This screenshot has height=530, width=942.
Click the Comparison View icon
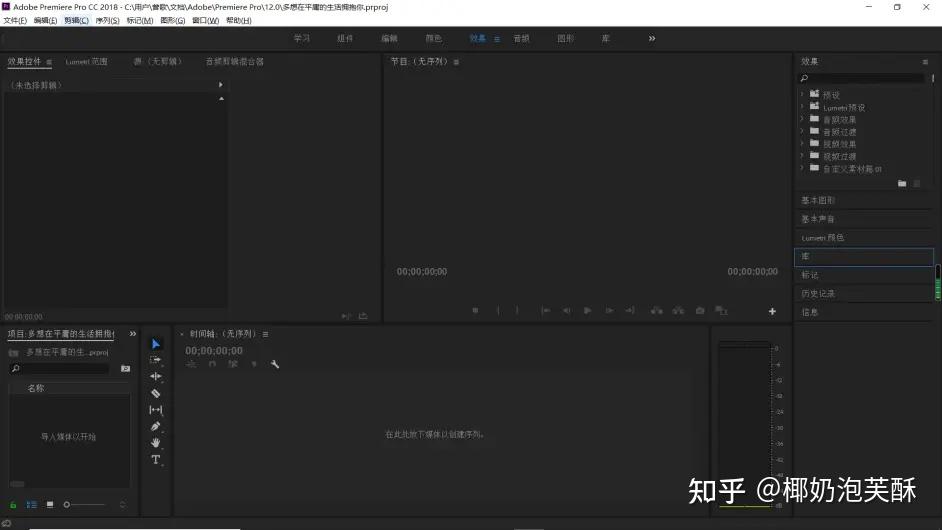(x=721, y=311)
